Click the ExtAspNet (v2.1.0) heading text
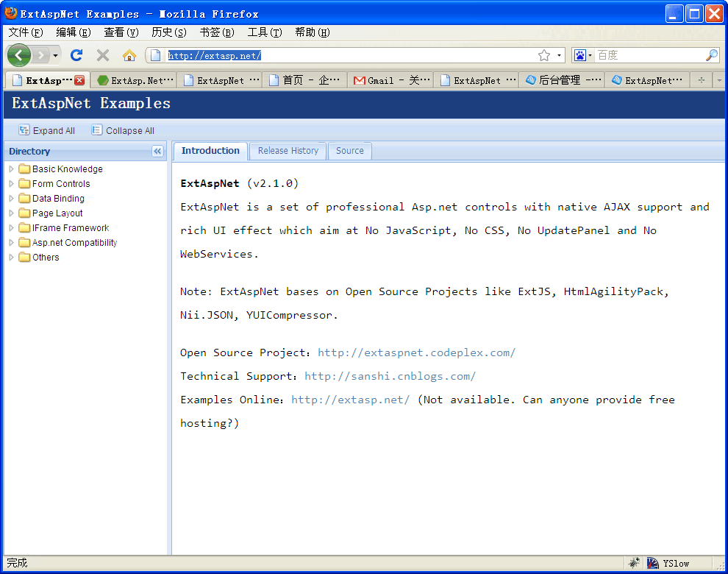The height and width of the screenshot is (574, 728). click(x=239, y=183)
